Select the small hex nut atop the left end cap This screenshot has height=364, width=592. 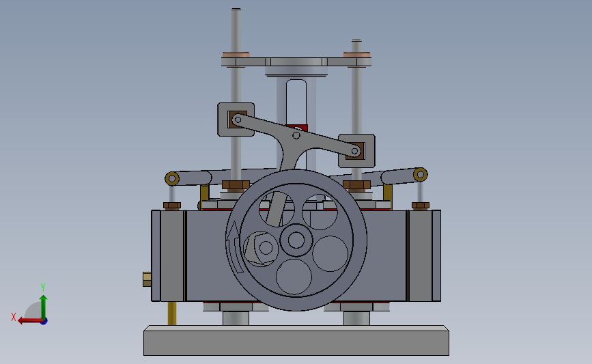coord(172,206)
